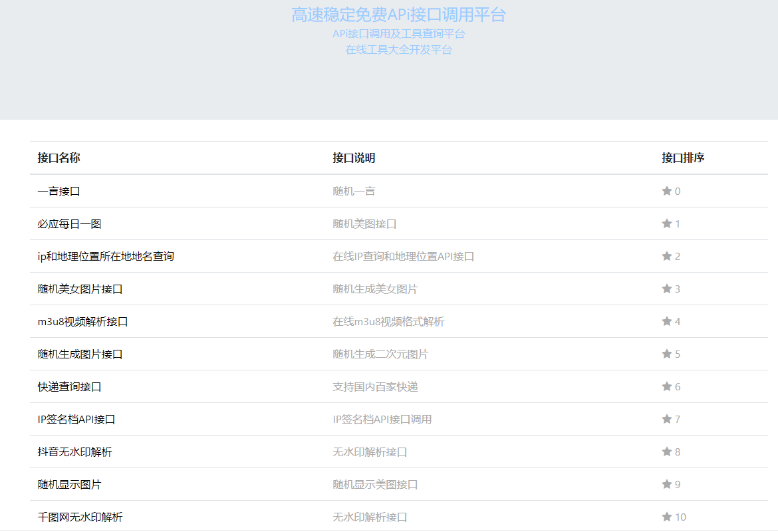
Task: Open ip和地理位置所在地地名查询 entry
Action: [x=106, y=256]
